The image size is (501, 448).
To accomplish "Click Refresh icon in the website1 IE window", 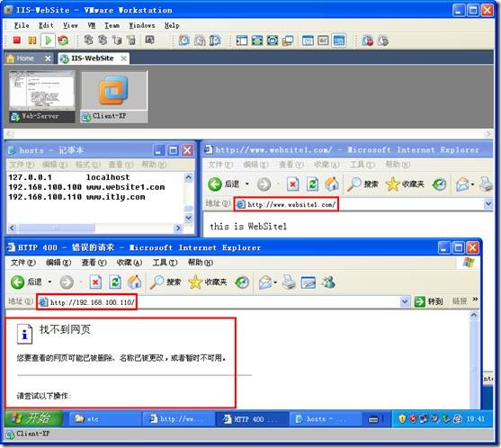I will [312, 184].
